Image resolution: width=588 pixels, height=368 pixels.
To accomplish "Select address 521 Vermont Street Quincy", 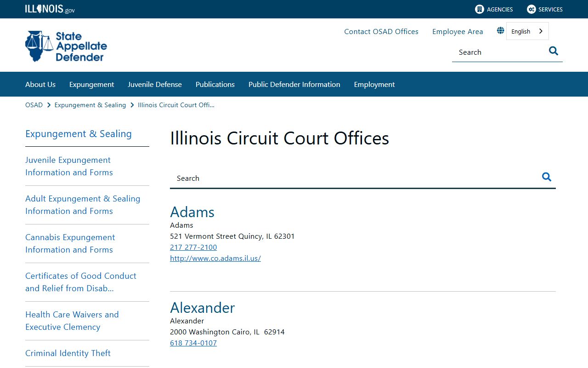I will [x=232, y=236].
